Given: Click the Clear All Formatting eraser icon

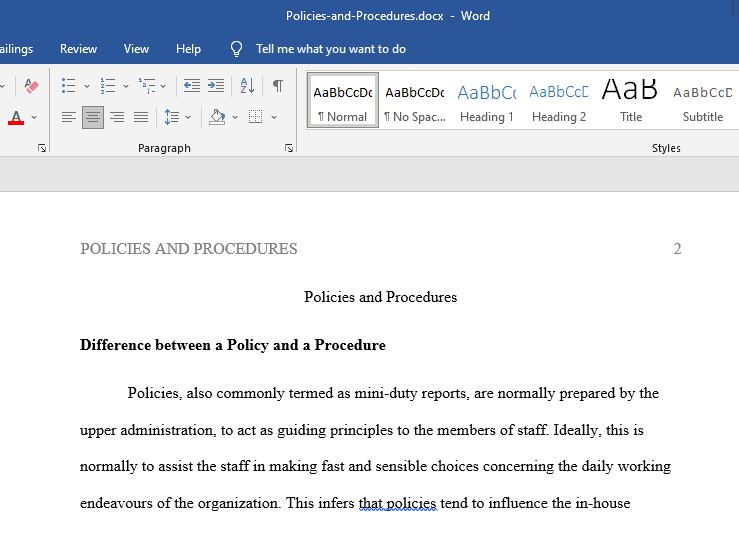Looking at the screenshot, I should [x=31, y=86].
